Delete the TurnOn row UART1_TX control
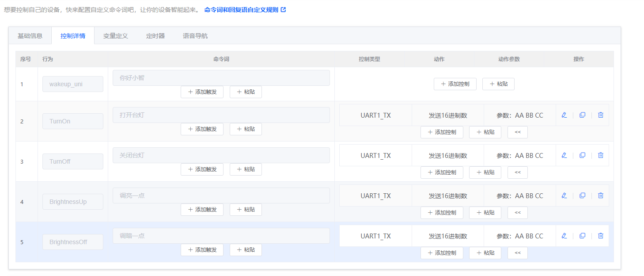Screen dimensions: 644x276 (600, 115)
